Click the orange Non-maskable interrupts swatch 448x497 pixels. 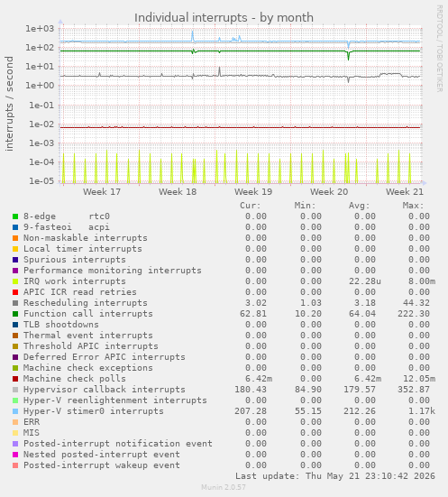pos(15,238)
